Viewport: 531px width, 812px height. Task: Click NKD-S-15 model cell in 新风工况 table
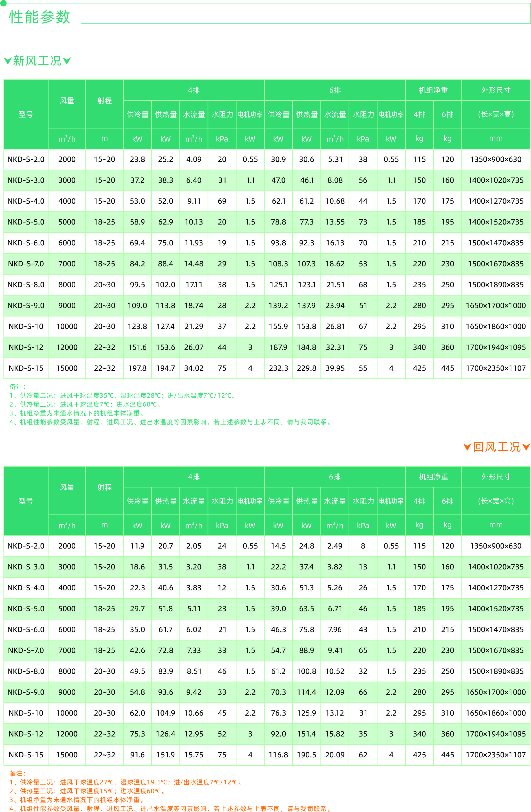[x=26, y=368]
